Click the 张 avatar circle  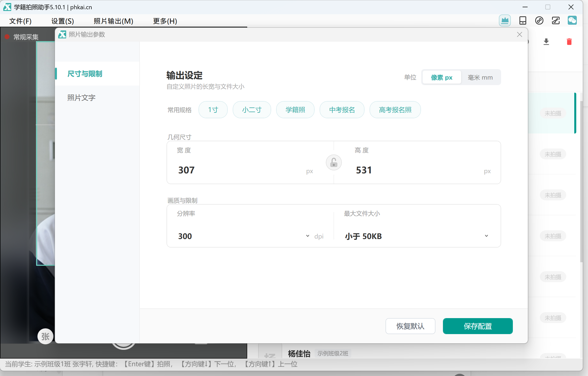(x=45, y=337)
